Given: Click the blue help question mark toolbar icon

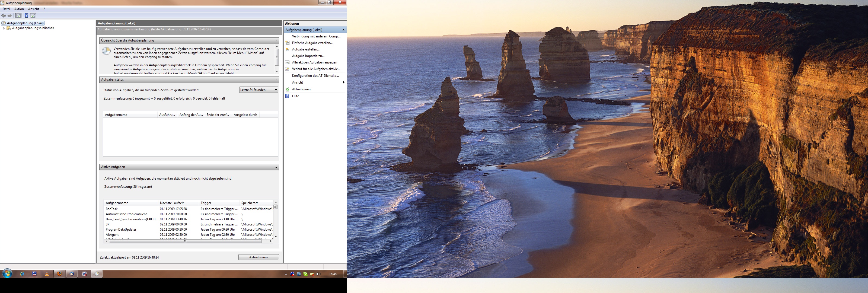Looking at the screenshot, I should pyautogui.click(x=26, y=15).
